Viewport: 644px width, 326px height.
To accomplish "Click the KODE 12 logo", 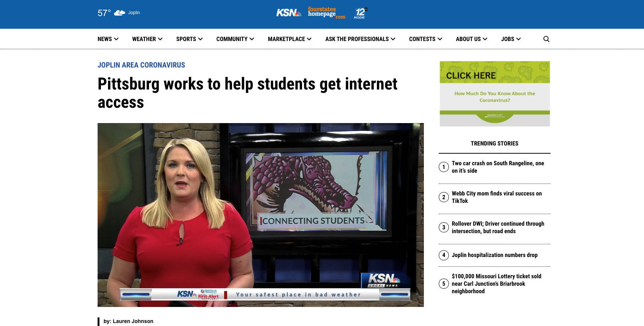I will click(360, 13).
